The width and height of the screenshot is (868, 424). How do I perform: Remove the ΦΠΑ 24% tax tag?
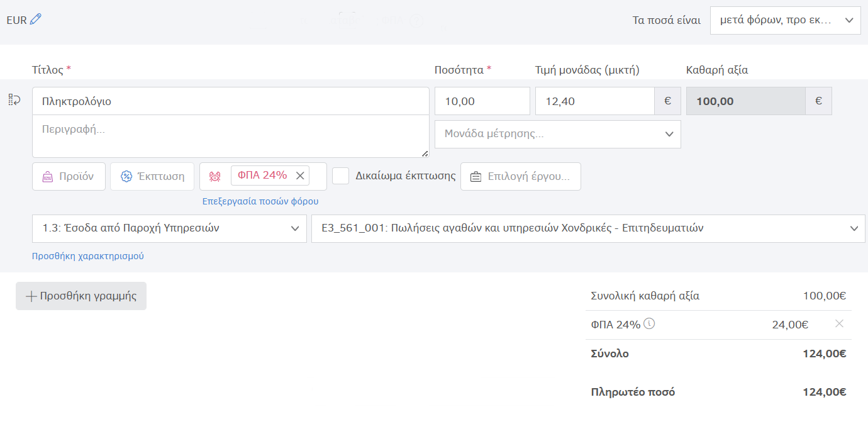[x=300, y=176]
